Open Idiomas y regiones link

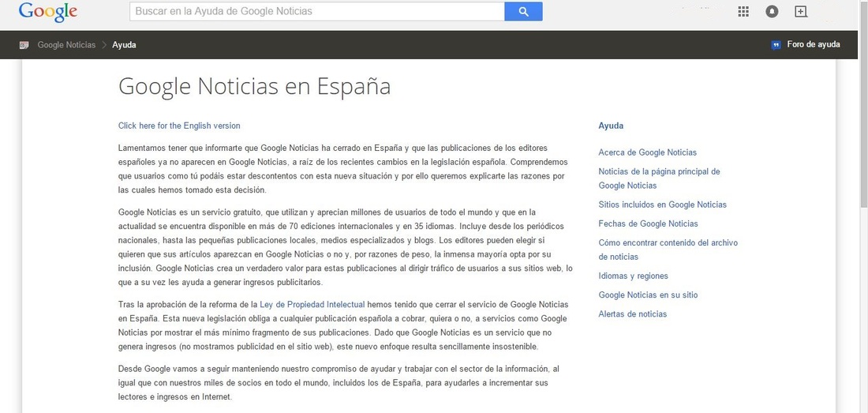pyautogui.click(x=634, y=276)
